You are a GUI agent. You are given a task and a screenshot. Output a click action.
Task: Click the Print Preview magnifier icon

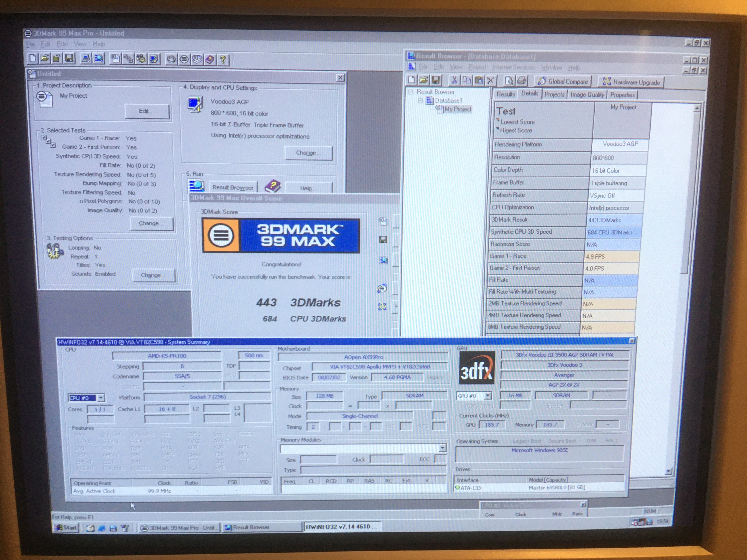coord(509,80)
